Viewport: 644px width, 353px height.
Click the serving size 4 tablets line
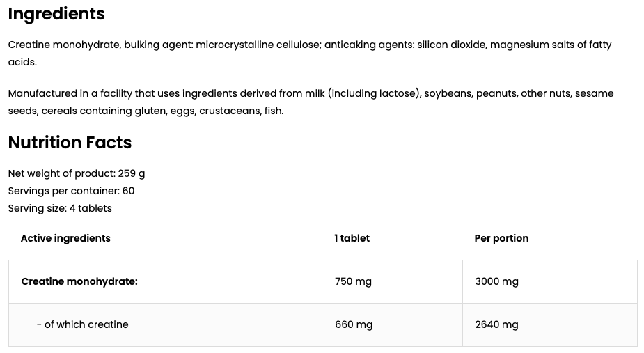pyautogui.click(x=60, y=208)
